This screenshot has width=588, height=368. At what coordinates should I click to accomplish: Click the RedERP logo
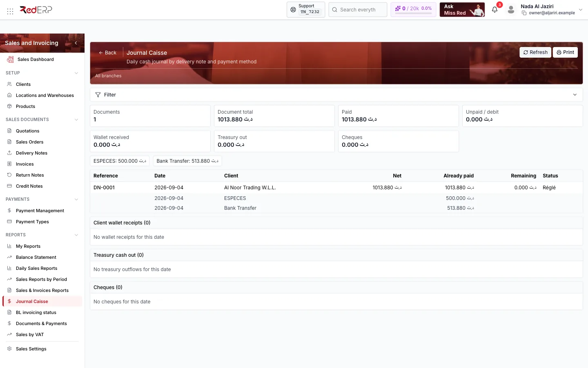pos(36,9)
